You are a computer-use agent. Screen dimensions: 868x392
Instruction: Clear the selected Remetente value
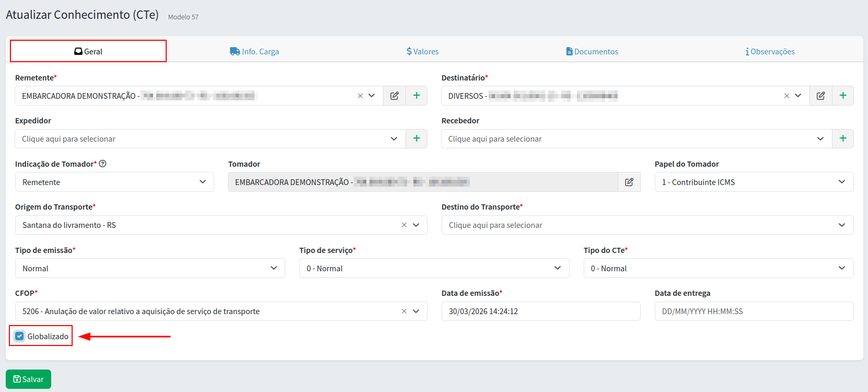click(360, 96)
